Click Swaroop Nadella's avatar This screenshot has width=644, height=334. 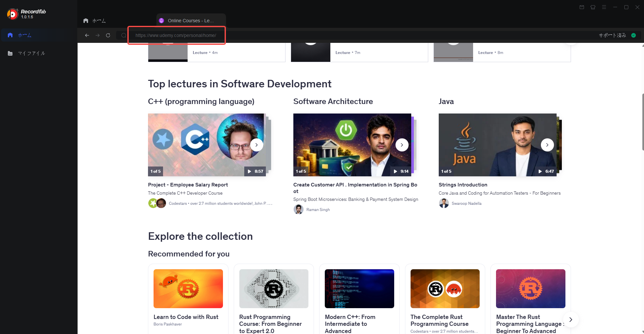pos(444,203)
